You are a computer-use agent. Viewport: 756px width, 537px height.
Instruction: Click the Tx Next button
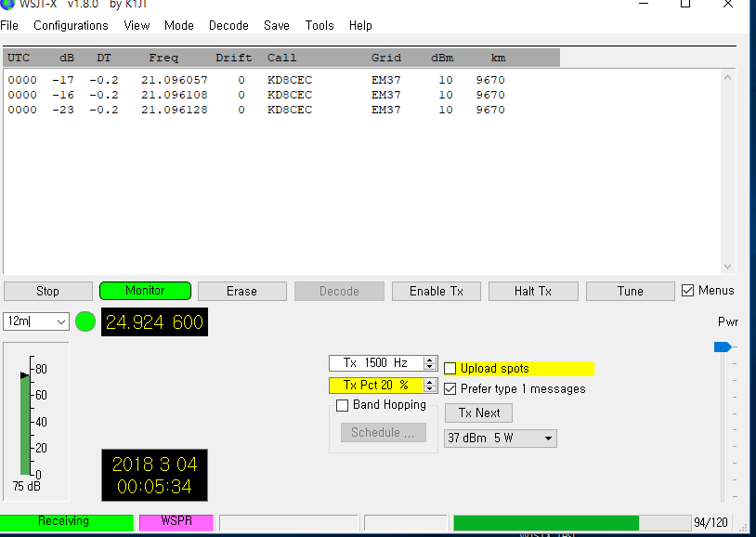478,413
